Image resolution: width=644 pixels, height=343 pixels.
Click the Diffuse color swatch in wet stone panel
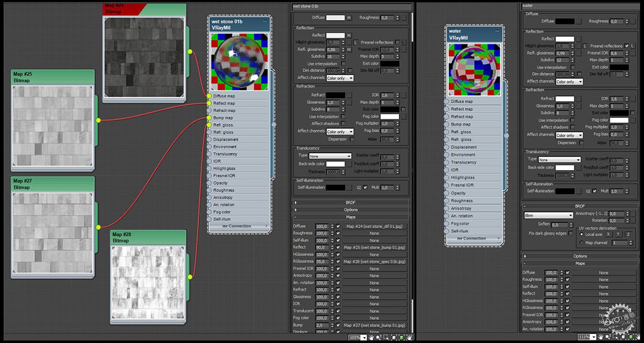click(336, 17)
